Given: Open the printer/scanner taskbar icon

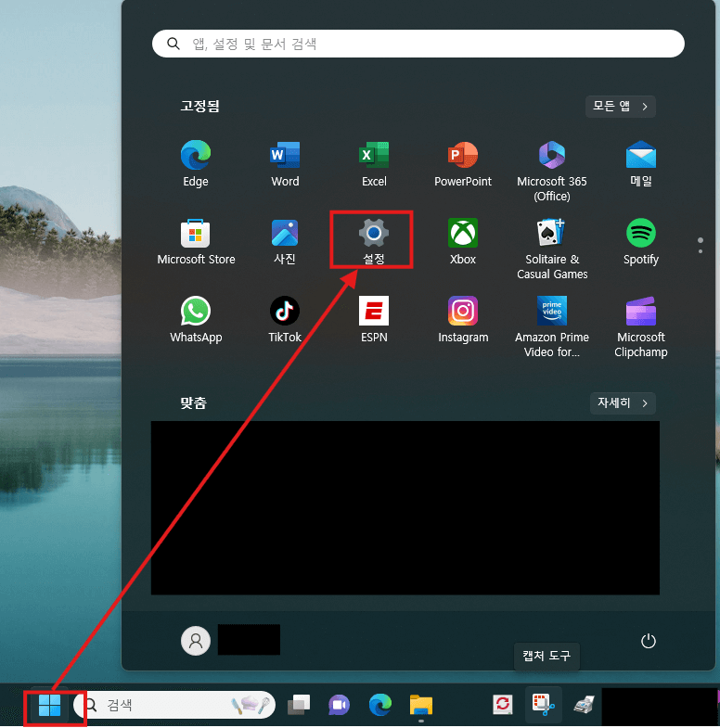Looking at the screenshot, I should [584, 705].
